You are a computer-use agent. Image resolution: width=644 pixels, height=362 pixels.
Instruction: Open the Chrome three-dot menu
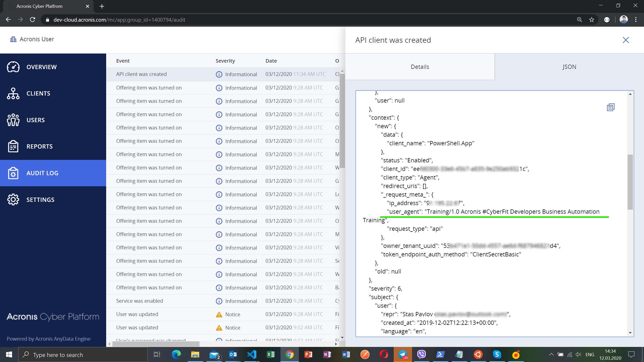tap(636, 20)
